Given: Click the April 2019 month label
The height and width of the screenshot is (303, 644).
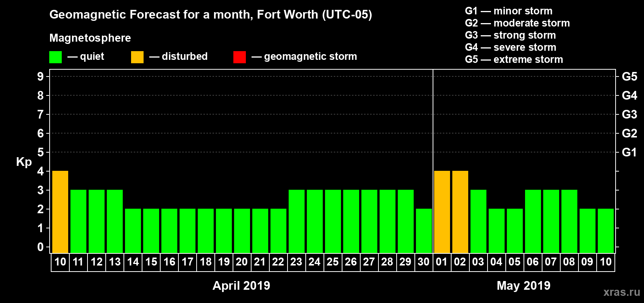Looking at the screenshot, I should pos(241,286).
